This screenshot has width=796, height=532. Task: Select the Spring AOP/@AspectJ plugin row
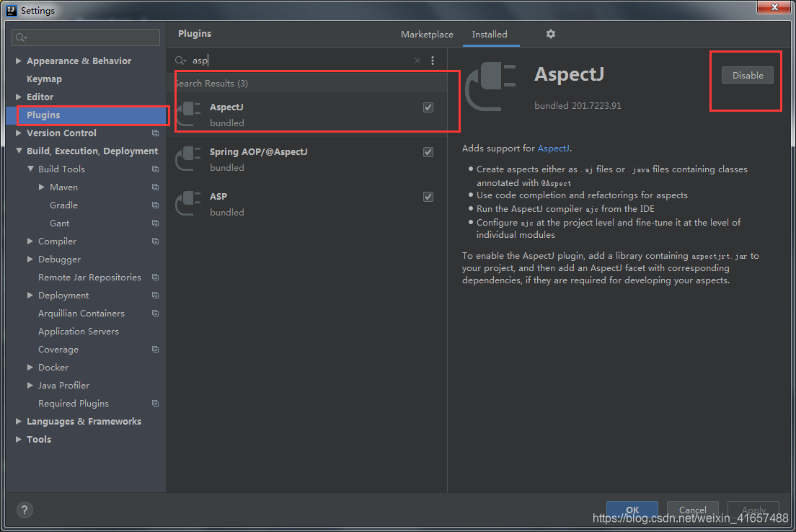(307, 159)
